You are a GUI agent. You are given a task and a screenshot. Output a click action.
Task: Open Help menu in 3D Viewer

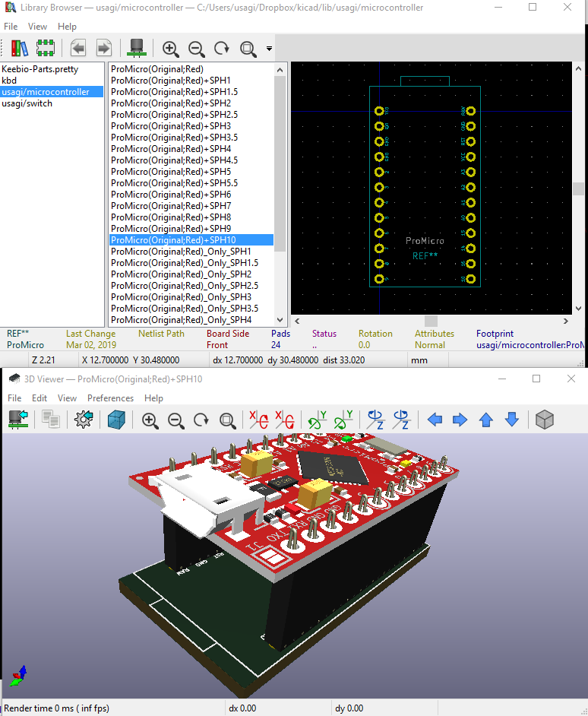(x=154, y=398)
